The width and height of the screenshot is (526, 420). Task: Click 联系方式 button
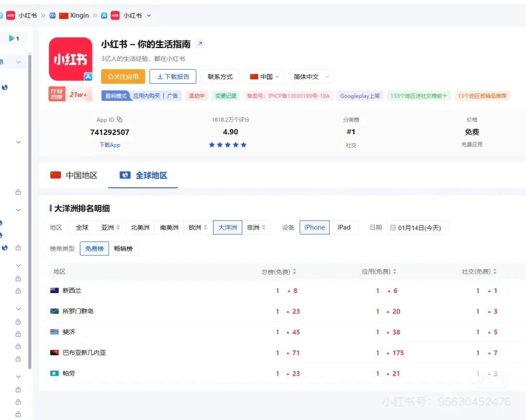point(220,76)
